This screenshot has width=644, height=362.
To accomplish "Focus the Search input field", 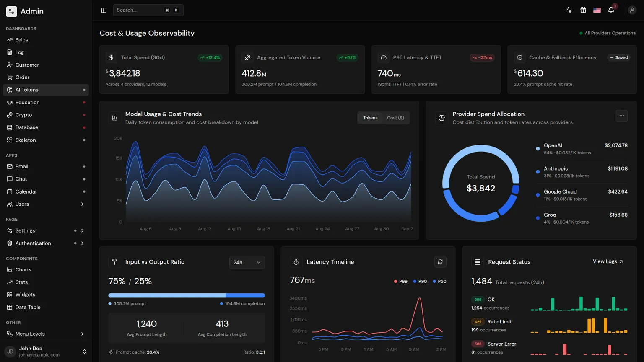I will [148, 10].
